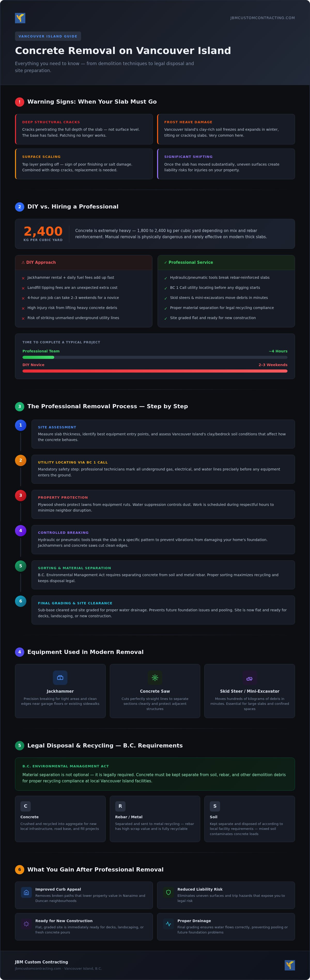Select the DIY Approach card header
This screenshot has height=980, width=310.
84,263
